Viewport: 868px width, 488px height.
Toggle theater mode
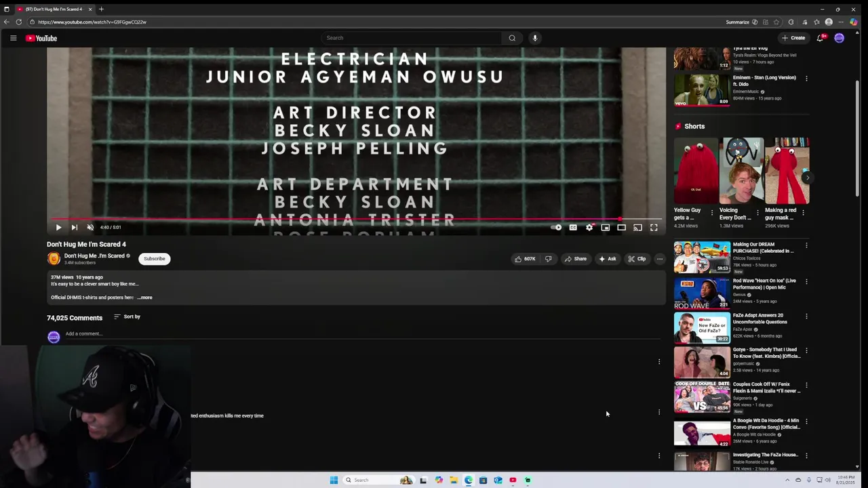tap(621, 228)
